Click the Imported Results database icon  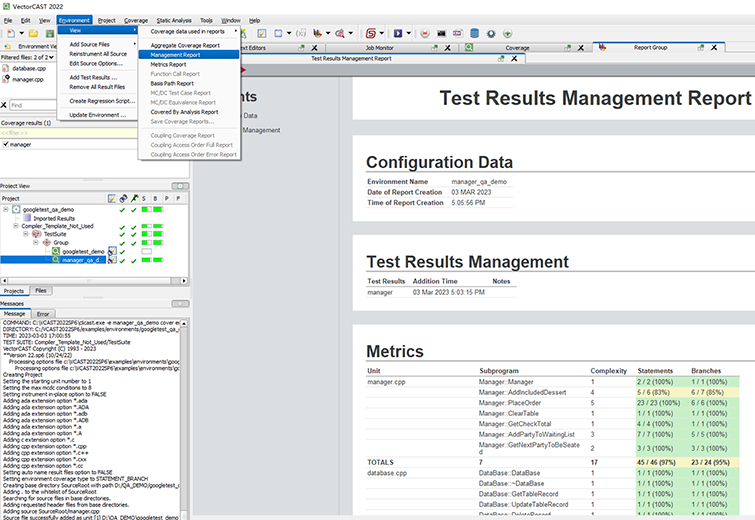pos(27,218)
